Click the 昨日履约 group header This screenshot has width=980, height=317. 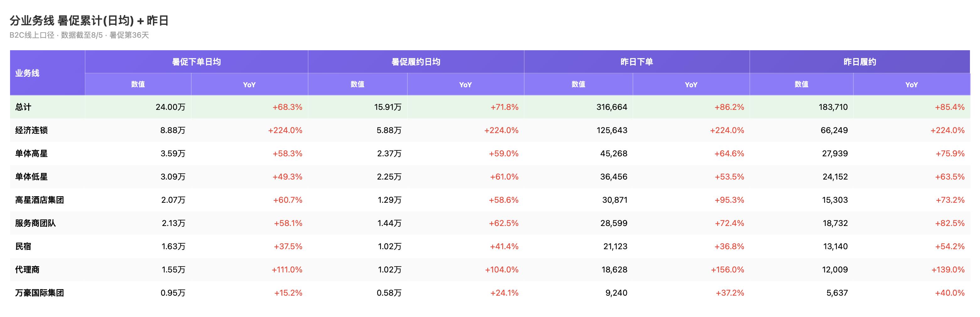pyautogui.click(x=860, y=62)
